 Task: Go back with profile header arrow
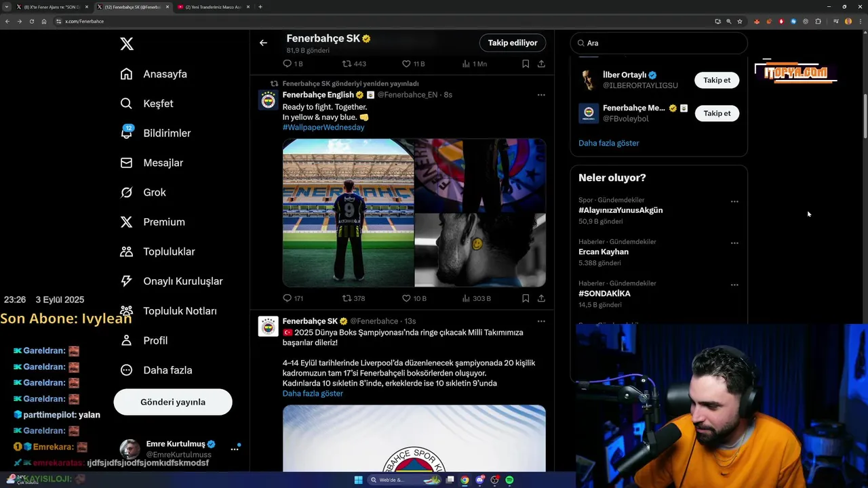pyautogui.click(x=263, y=43)
